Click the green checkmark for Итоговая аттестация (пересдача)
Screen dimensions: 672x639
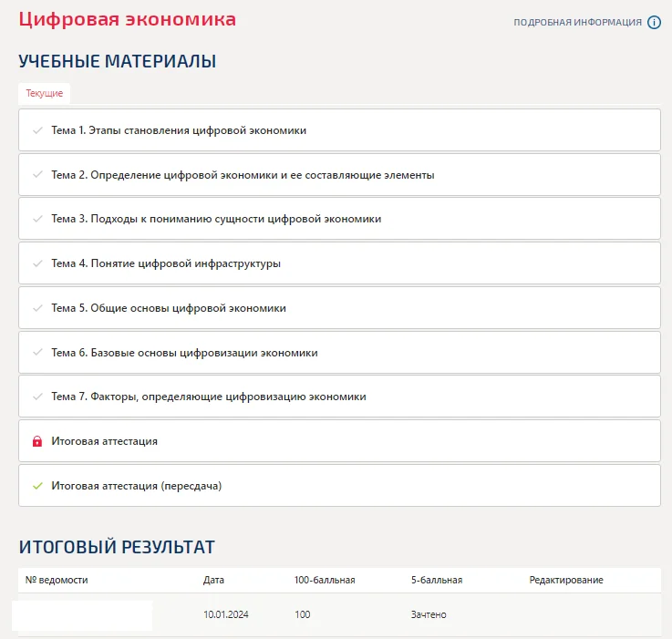(37, 486)
